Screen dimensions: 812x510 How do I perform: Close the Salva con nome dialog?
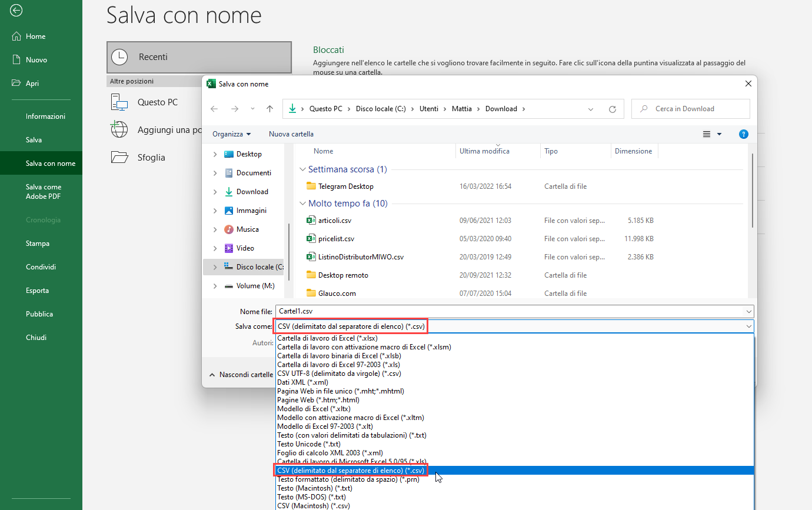[748, 84]
